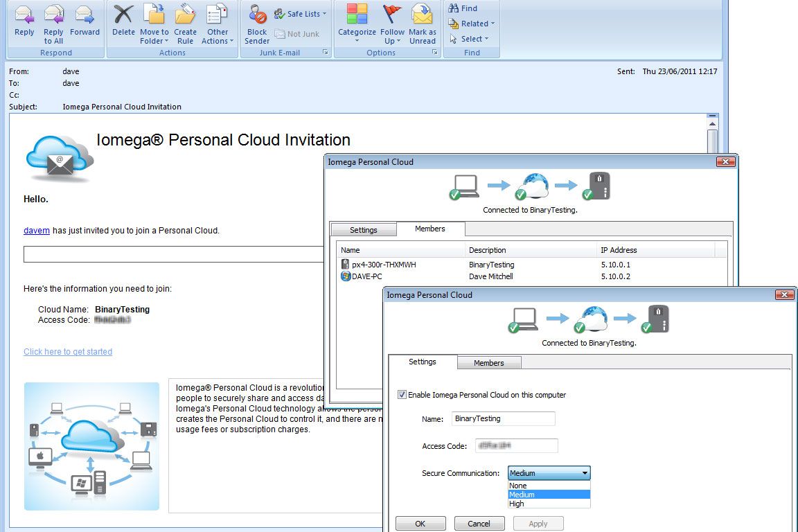Image resolution: width=798 pixels, height=532 pixels.
Task: Choose Medium in Secure Communication list
Action: click(x=549, y=495)
